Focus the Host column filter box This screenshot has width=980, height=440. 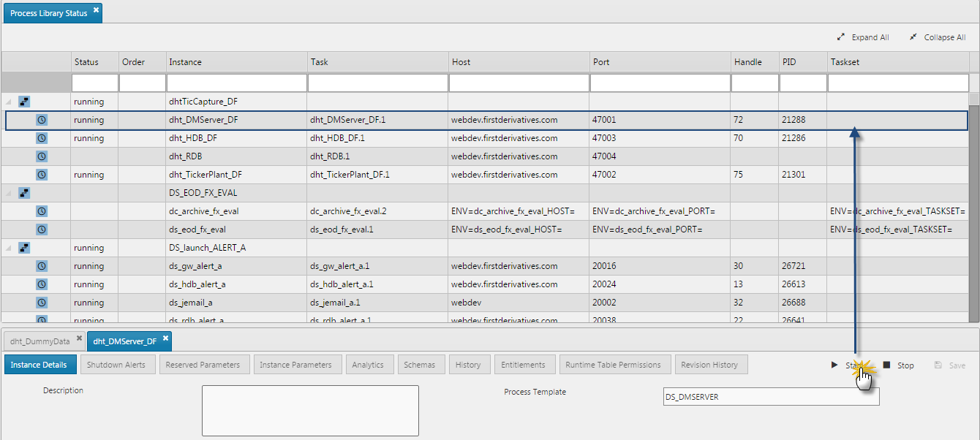pos(519,83)
